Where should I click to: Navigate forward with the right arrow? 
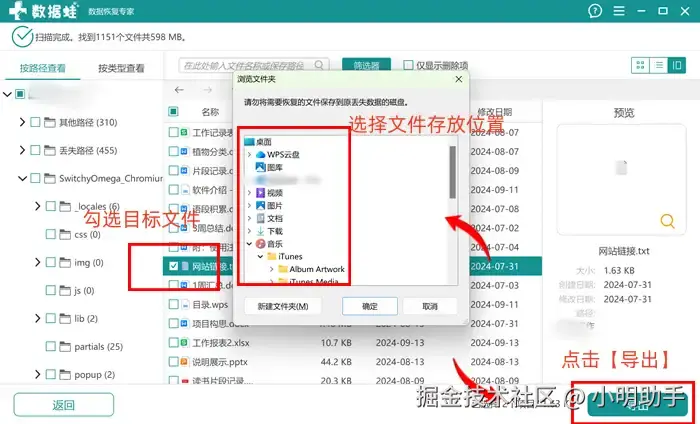point(207,90)
